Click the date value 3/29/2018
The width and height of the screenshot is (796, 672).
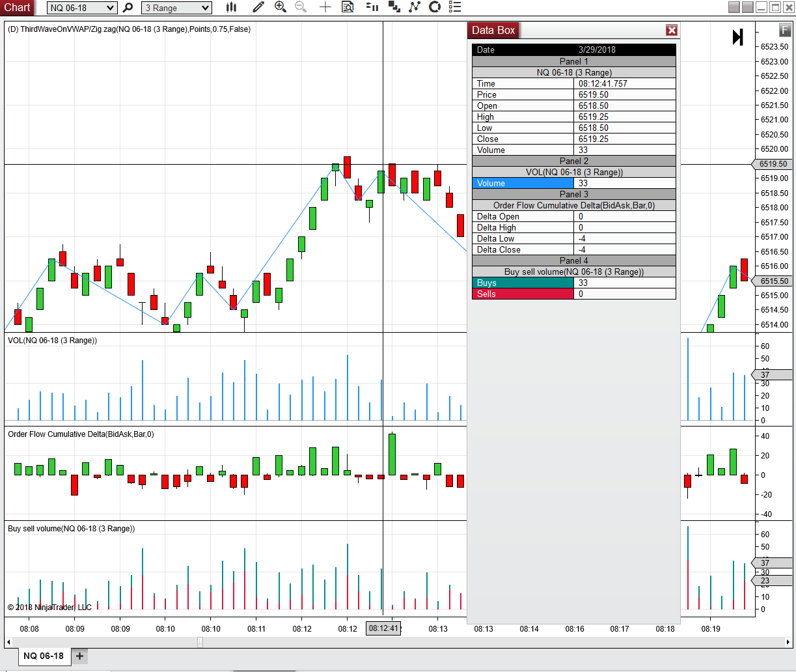point(597,49)
